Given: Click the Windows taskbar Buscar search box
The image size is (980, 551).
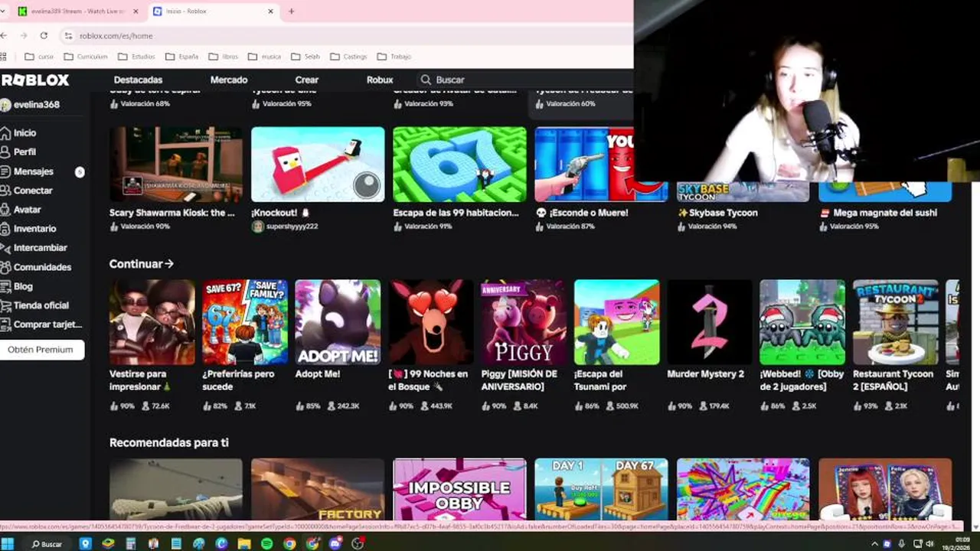Looking at the screenshot, I should pos(46,543).
